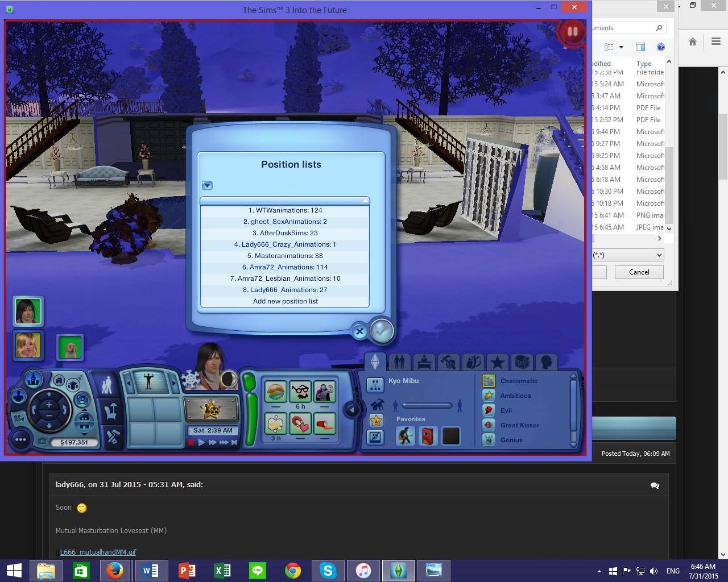
Task: Click the Sim age progress bar
Action: point(427,405)
